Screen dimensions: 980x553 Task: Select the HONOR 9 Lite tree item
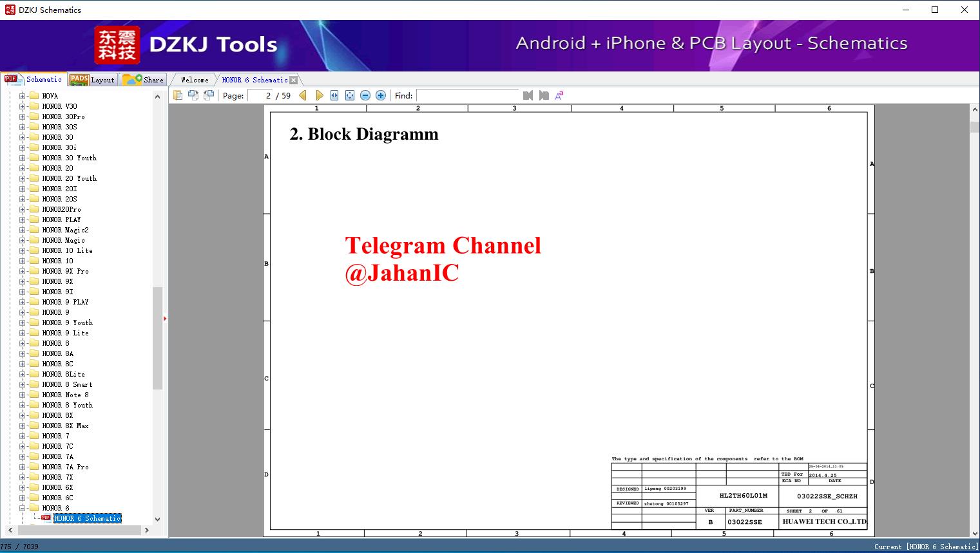click(x=65, y=333)
